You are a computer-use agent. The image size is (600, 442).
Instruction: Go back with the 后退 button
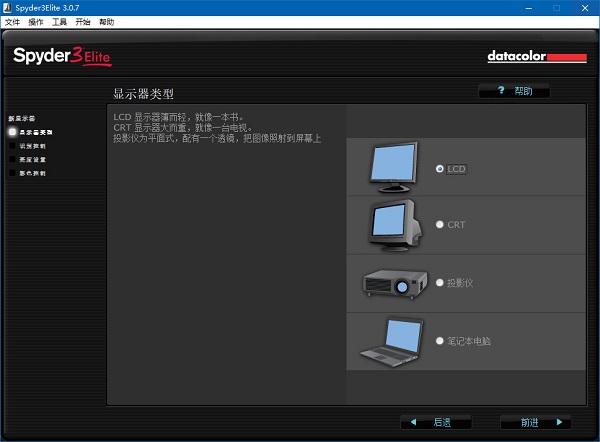tap(436, 422)
